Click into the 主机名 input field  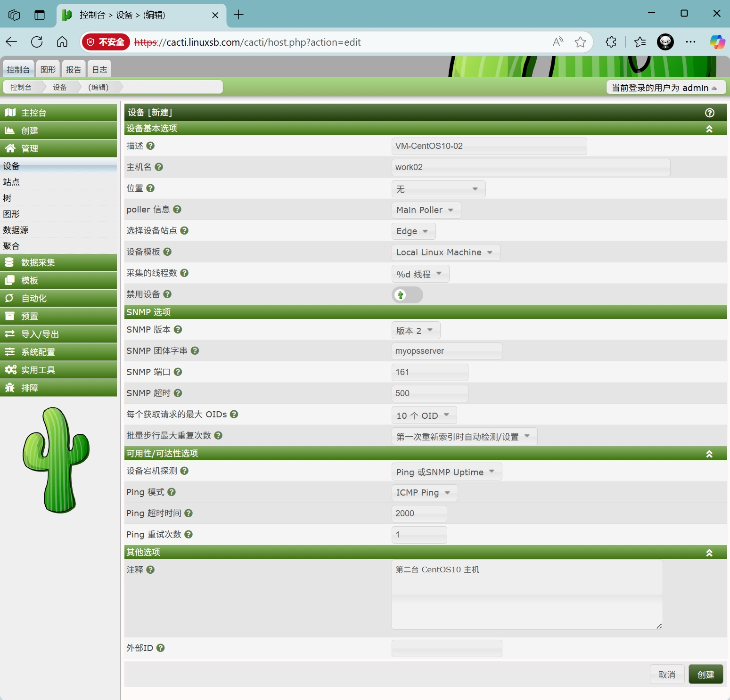530,167
